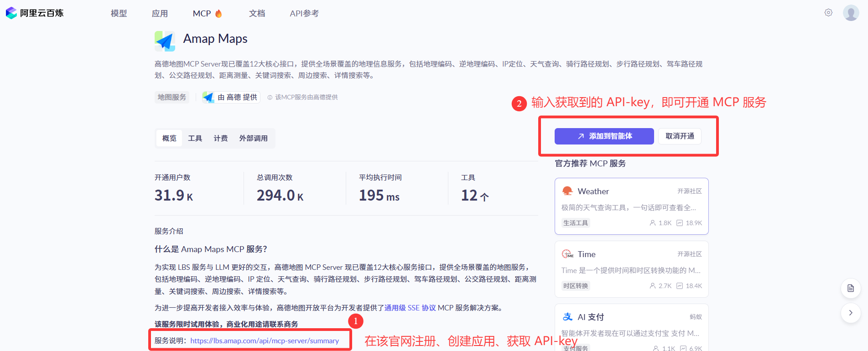Switch to the 外部调用 tab
Viewport: 868px width, 351px height.
(x=254, y=138)
